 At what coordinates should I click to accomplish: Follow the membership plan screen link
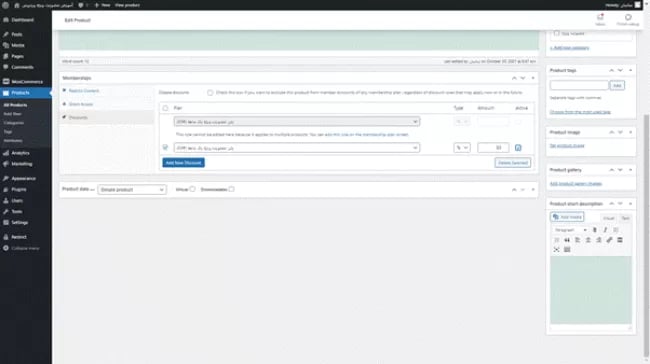(x=367, y=135)
